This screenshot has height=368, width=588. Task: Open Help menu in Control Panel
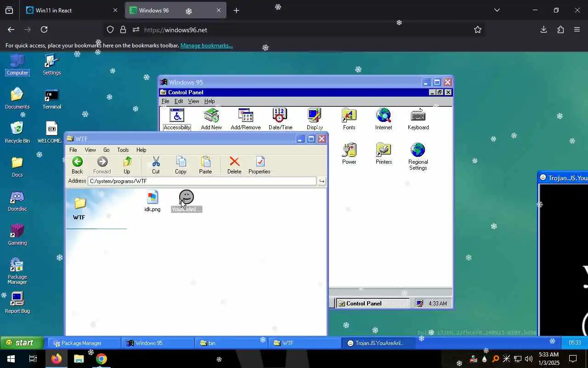pos(209,101)
